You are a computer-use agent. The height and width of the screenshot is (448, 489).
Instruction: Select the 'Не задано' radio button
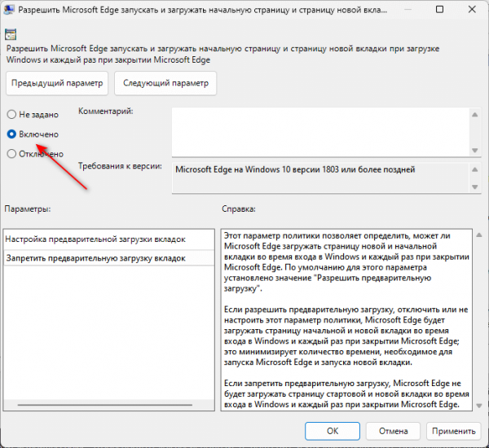tap(11, 114)
